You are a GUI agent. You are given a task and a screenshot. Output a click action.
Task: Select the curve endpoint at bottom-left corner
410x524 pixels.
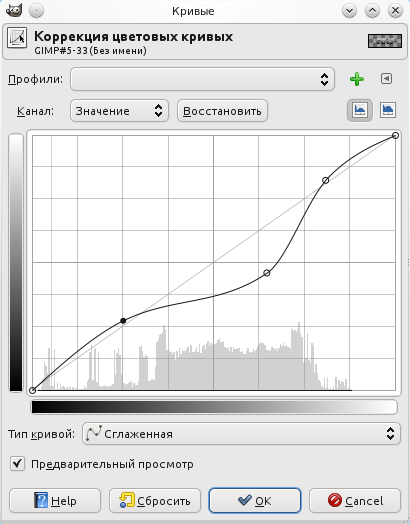pyautogui.click(x=32, y=390)
